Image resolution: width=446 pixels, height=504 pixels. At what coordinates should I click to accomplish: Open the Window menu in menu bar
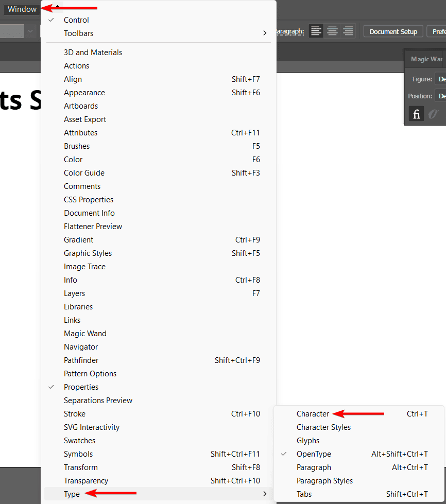tap(22, 9)
